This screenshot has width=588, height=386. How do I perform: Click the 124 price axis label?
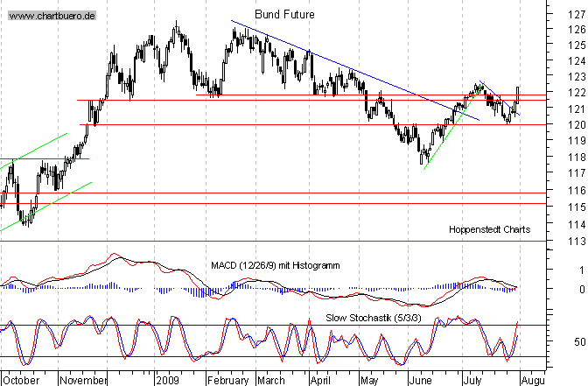coord(576,61)
